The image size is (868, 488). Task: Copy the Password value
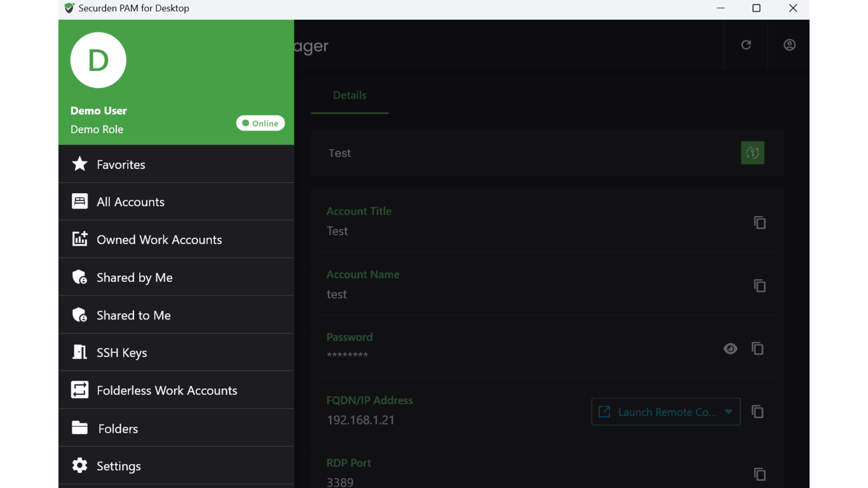coord(757,348)
